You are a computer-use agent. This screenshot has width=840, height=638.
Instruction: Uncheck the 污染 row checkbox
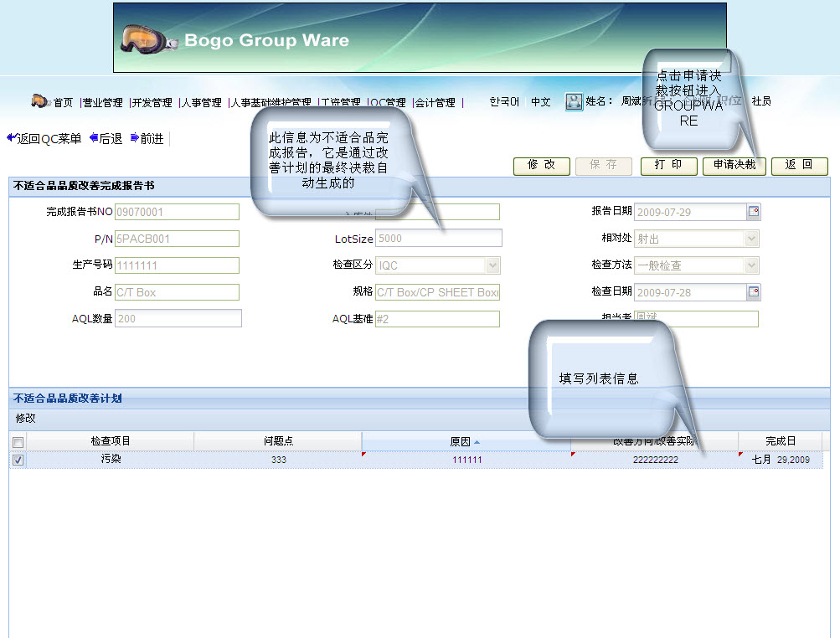[x=18, y=460]
